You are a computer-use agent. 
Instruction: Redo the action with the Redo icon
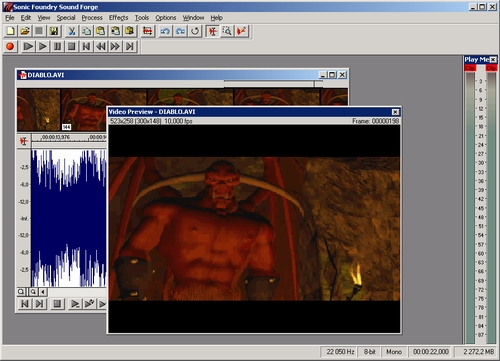(x=180, y=31)
